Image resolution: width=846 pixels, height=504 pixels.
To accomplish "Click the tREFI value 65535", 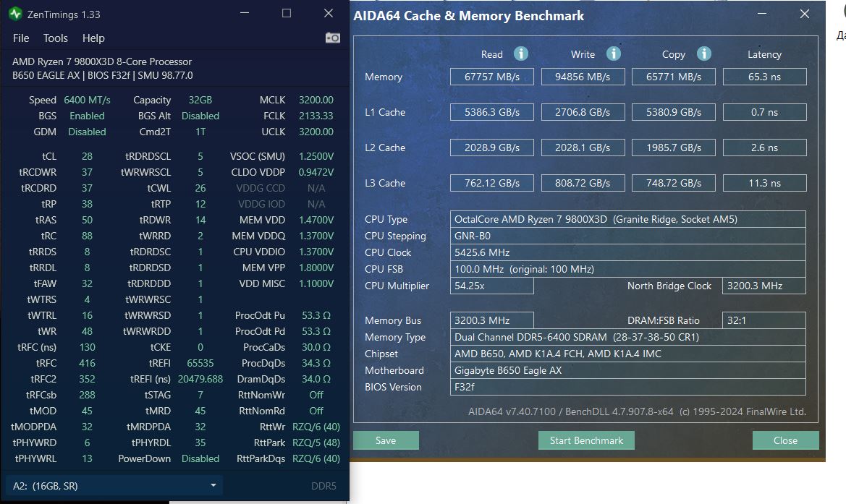I will 200,363.
